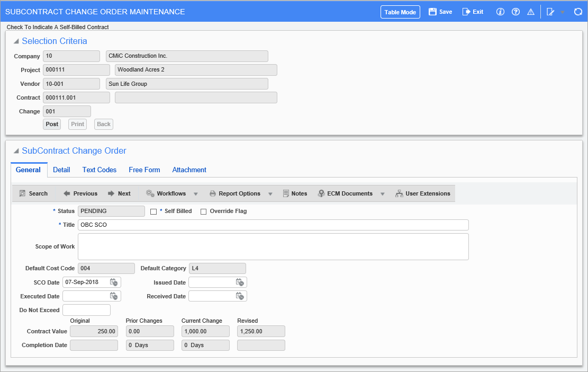Screen dimensions: 588x372
Task: Expand the Workflows dropdown arrow
Action: (195, 194)
